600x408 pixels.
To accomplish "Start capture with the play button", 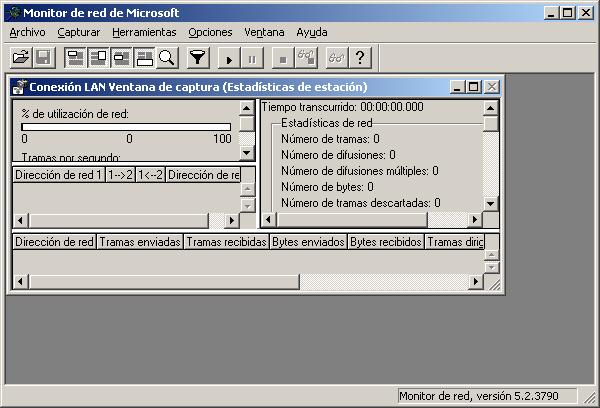I will coord(228,58).
